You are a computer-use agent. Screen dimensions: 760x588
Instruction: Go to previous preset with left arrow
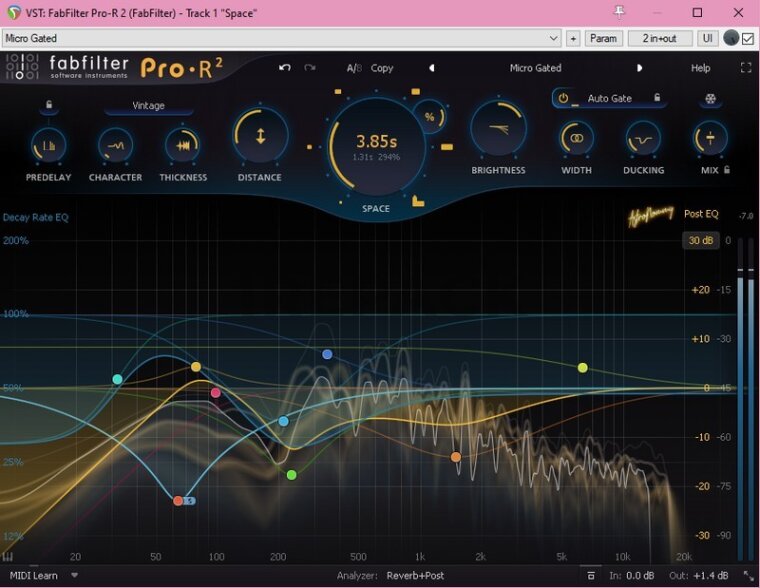coord(432,68)
